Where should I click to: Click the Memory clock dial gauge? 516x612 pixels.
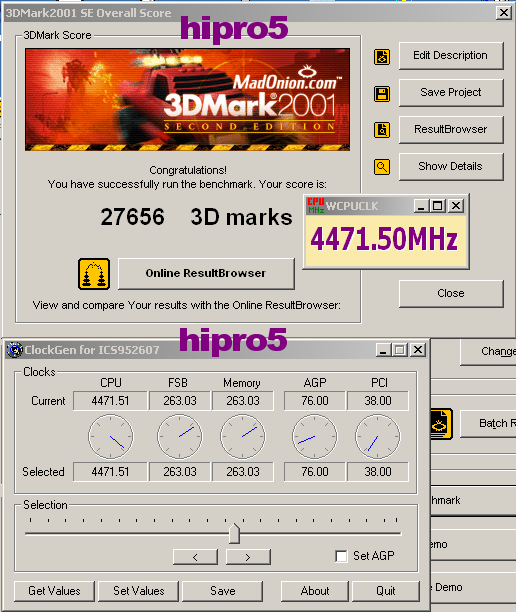243,436
